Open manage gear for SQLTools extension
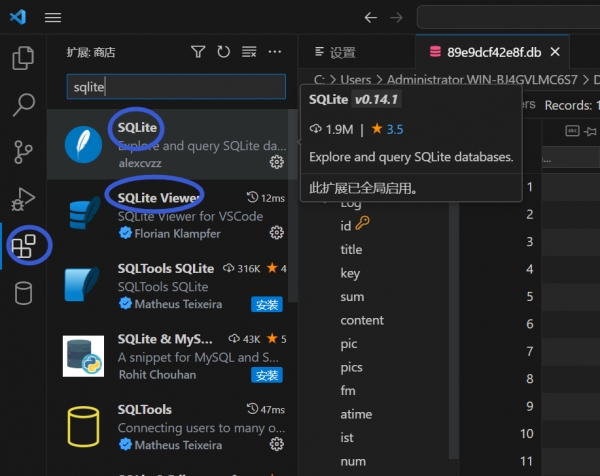Image resolution: width=600 pixels, height=476 pixels. [277, 444]
